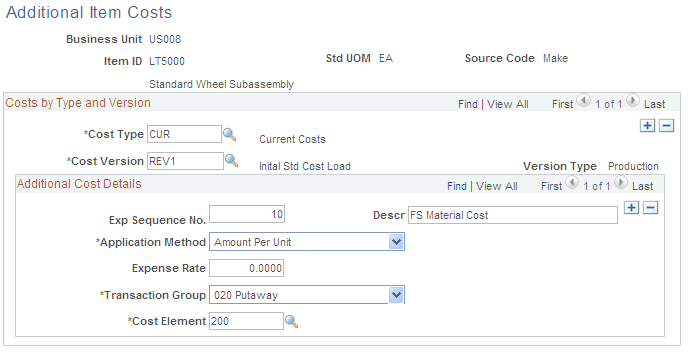The height and width of the screenshot is (360, 691).
Task: Click the Additional Cost Details heading
Action: [x=79, y=184]
